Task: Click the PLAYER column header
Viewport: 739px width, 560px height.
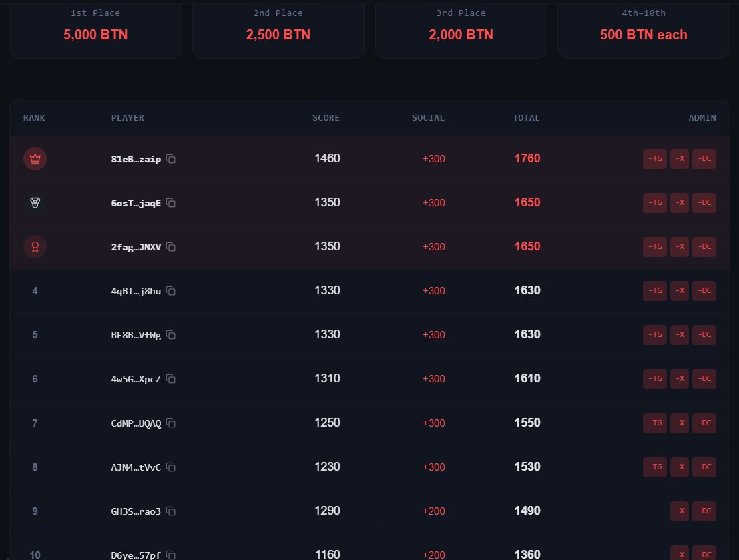Action: 128,118
